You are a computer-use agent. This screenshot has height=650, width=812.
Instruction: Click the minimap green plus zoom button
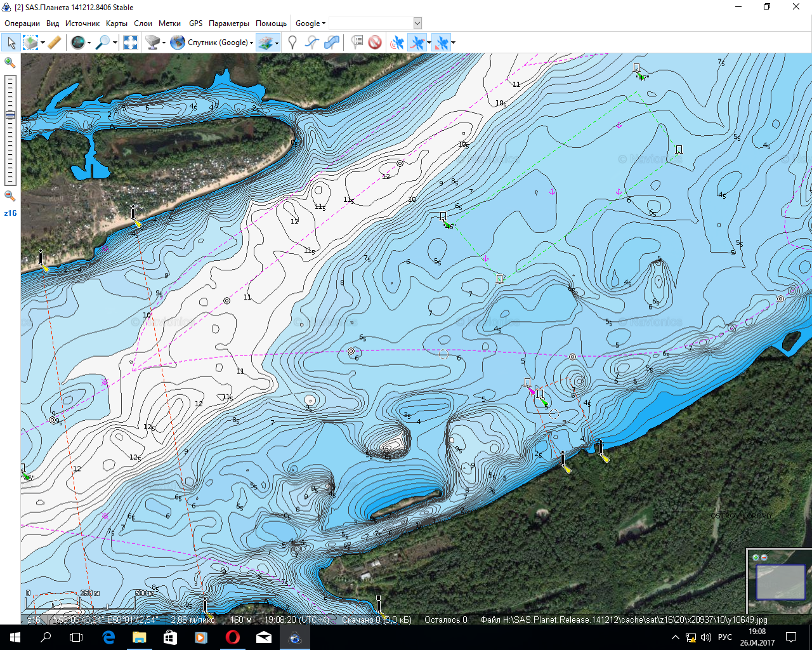(x=756, y=557)
